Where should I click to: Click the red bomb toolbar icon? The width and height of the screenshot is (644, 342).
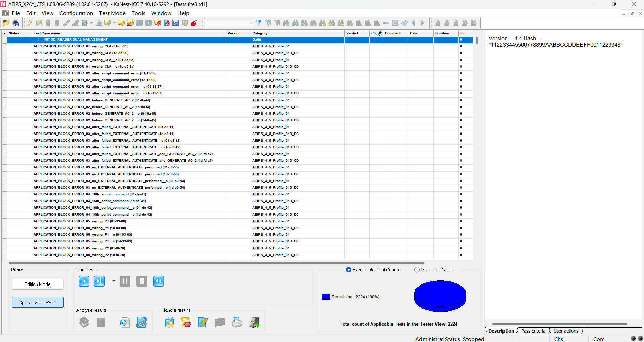[x=194, y=23]
